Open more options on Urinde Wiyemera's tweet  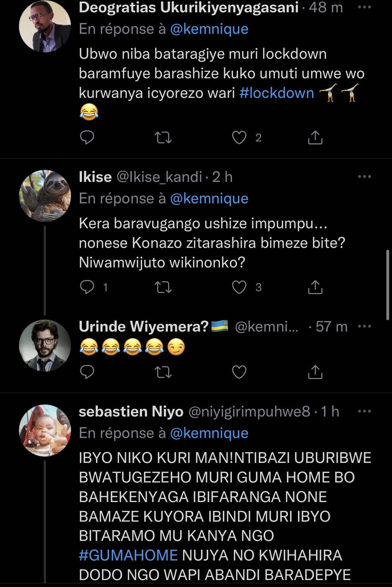(x=365, y=326)
